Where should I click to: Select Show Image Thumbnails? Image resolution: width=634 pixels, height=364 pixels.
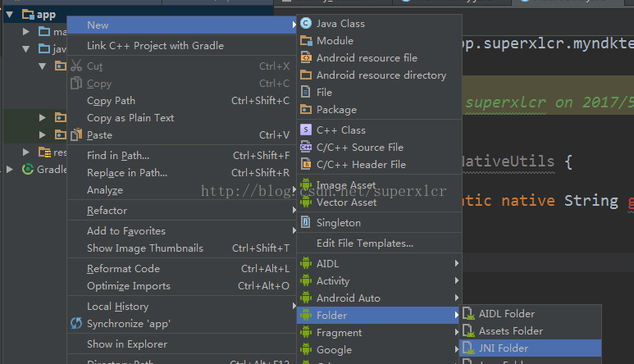coord(182,248)
